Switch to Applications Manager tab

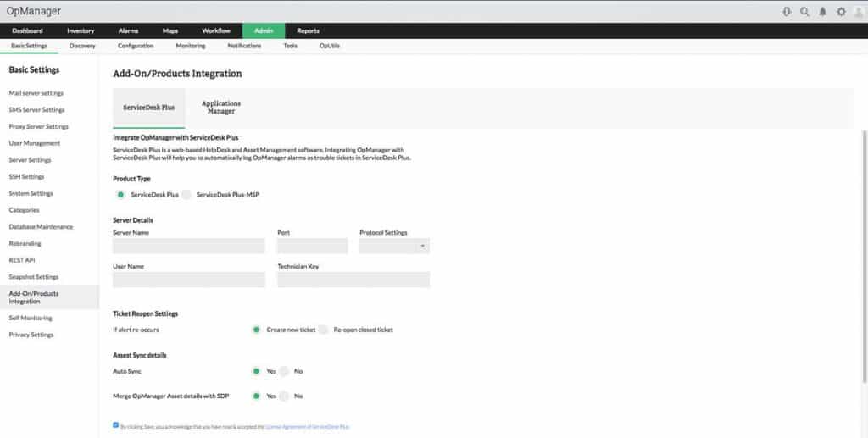[220, 108]
